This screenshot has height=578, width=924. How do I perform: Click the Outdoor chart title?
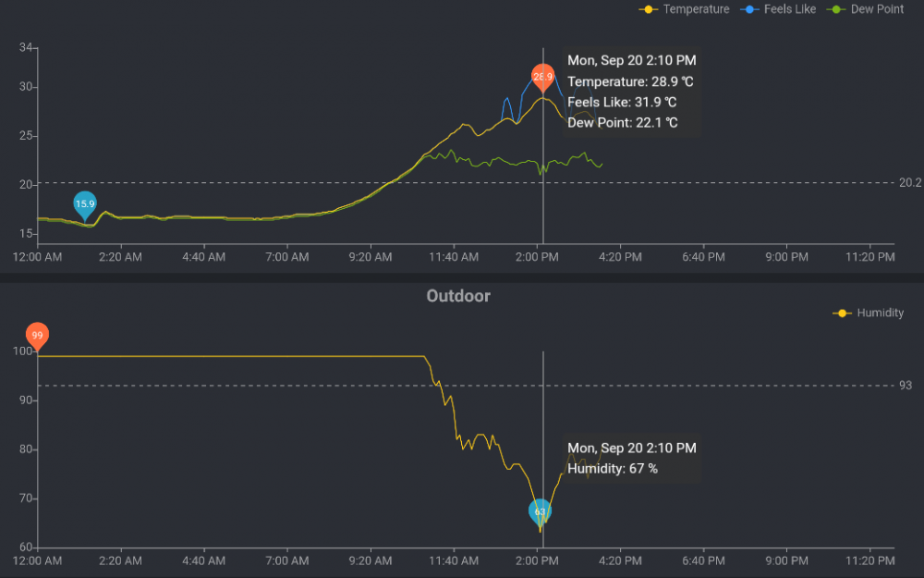(x=458, y=296)
